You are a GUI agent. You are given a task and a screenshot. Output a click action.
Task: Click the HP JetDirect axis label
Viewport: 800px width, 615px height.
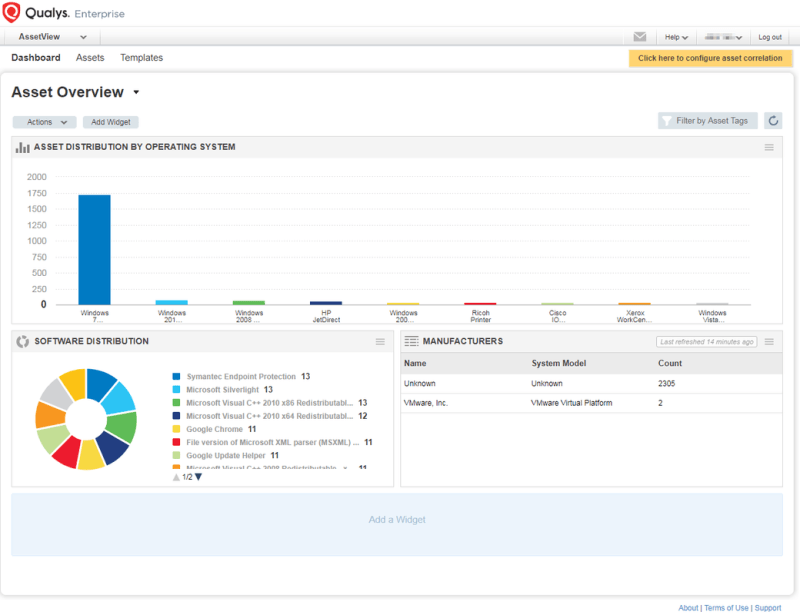click(x=326, y=316)
